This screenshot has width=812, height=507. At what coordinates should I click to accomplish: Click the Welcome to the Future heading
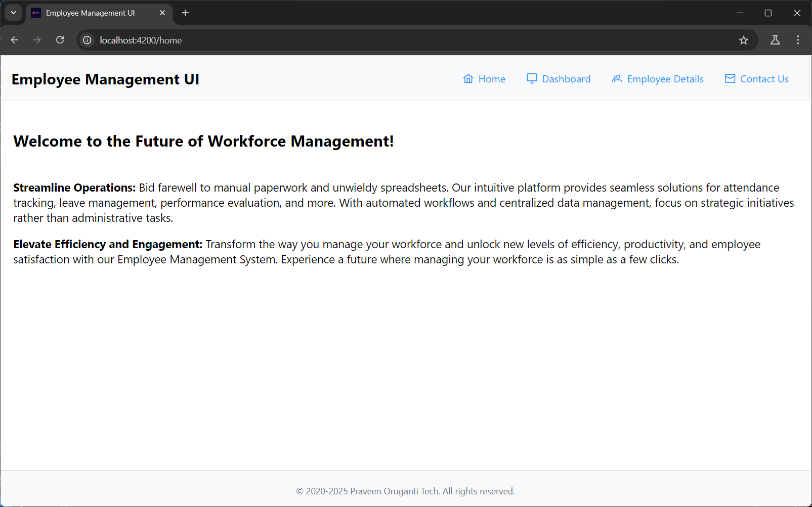pyautogui.click(x=203, y=141)
